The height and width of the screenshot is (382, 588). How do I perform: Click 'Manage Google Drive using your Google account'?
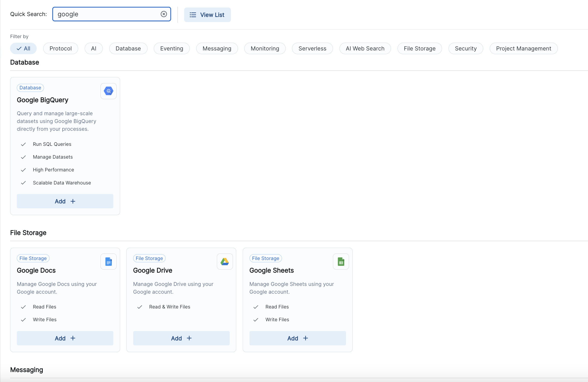[173, 288]
